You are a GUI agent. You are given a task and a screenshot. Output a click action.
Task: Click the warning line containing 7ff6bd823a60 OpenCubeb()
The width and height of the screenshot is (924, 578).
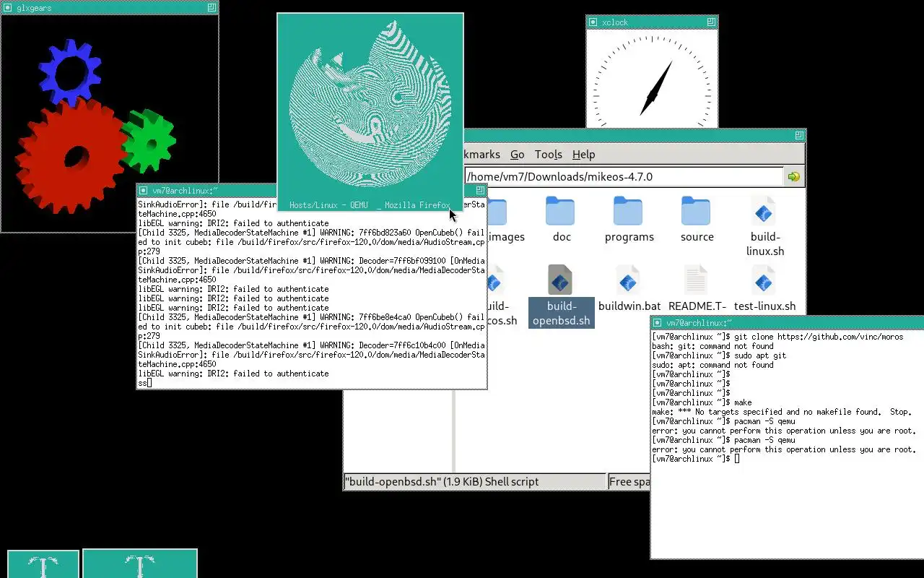point(311,233)
